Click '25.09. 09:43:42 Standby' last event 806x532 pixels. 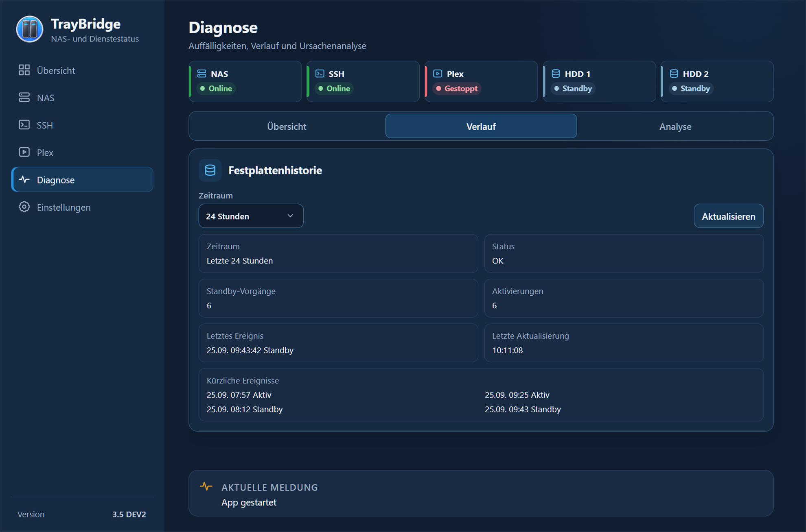(x=250, y=350)
